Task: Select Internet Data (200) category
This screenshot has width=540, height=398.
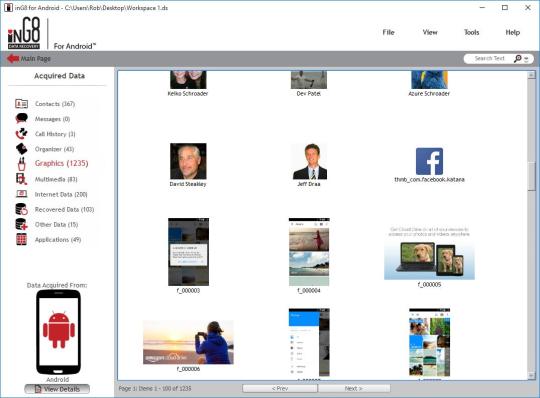Action: tap(61, 195)
